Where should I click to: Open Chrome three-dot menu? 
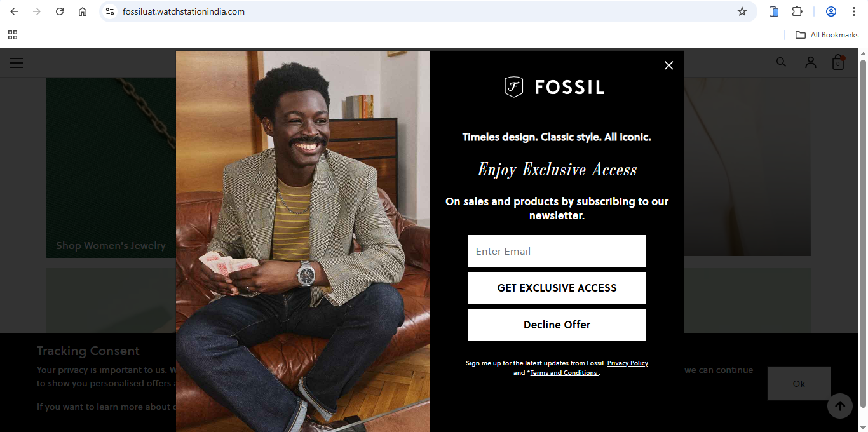[853, 11]
